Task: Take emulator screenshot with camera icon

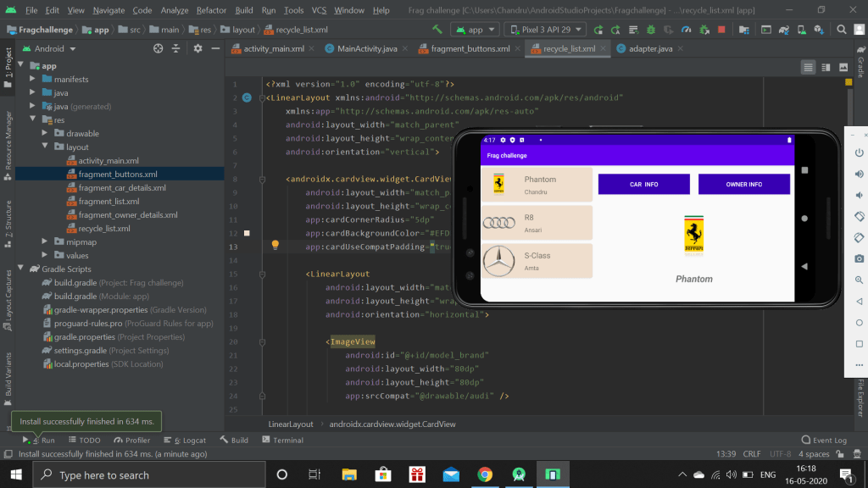Action: tap(859, 258)
